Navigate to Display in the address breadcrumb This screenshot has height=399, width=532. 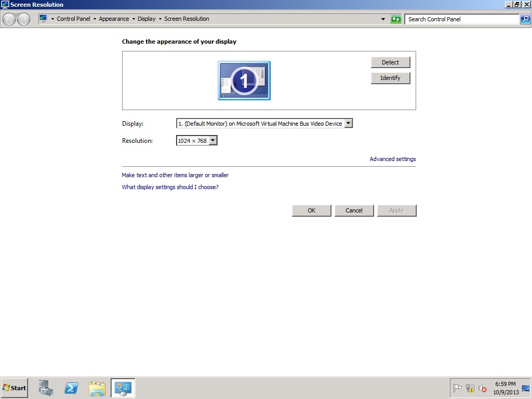148,19
